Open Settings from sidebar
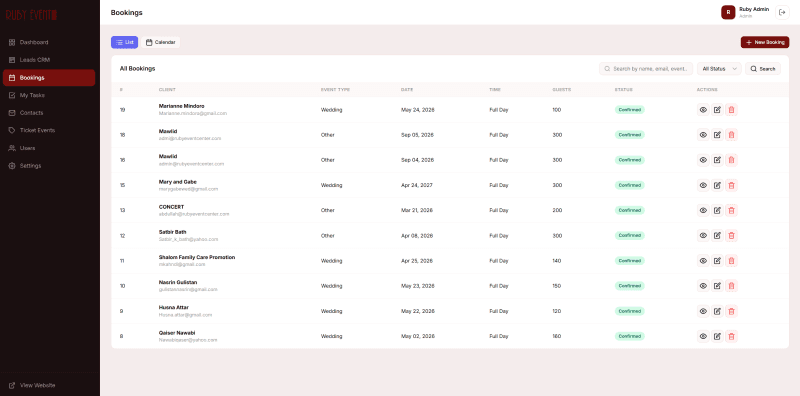Screen dimensions: 800x396 pyautogui.click(x=49, y=166)
